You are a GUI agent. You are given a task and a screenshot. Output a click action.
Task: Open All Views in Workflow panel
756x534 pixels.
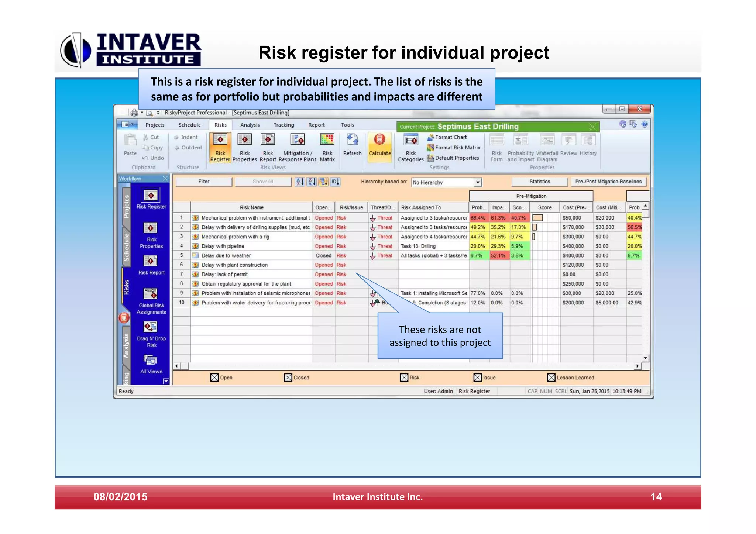[151, 364]
